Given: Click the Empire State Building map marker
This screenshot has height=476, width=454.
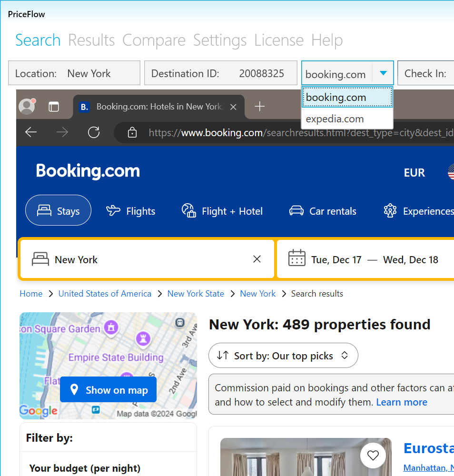Looking at the screenshot, I should click(143, 338).
